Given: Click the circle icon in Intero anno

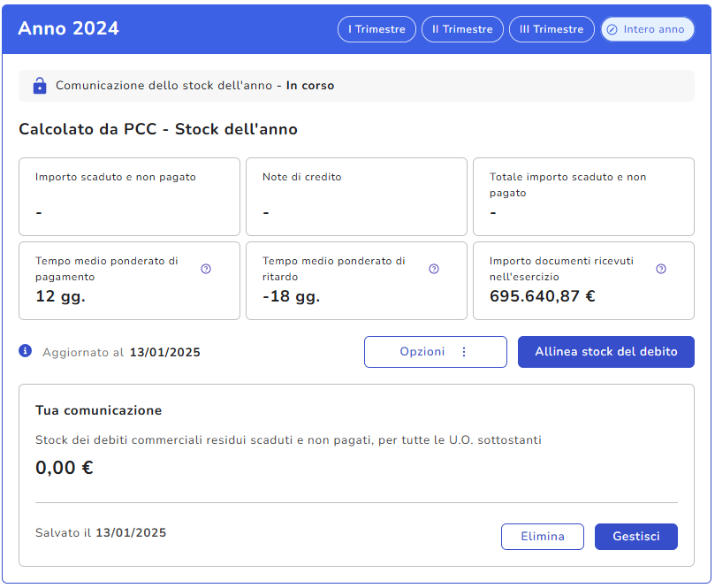Looking at the screenshot, I should [612, 29].
